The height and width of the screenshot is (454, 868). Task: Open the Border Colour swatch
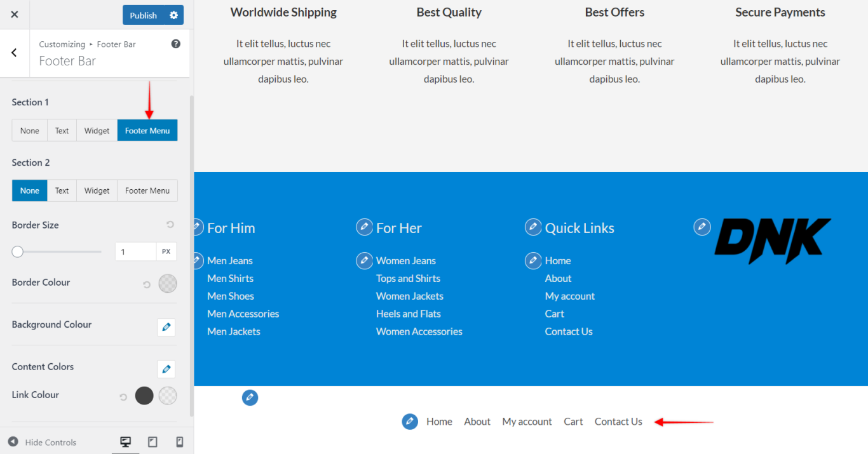[167, 283]
